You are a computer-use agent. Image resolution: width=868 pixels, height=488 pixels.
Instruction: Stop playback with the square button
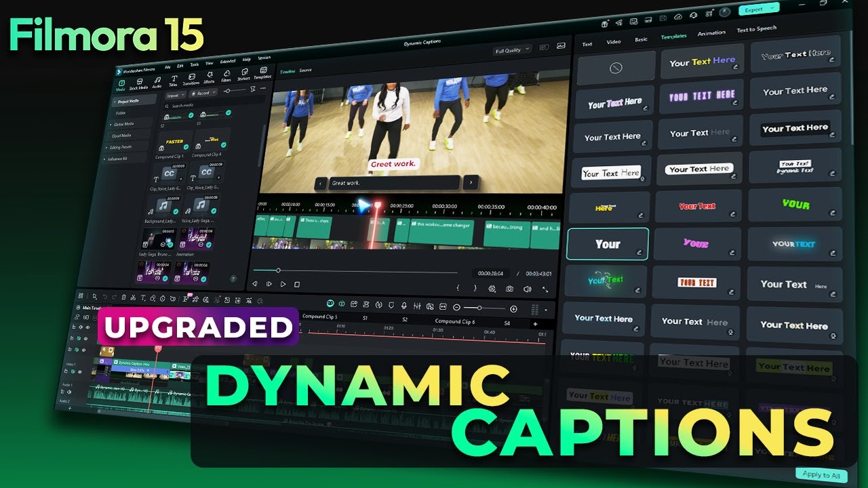point(297,284)
